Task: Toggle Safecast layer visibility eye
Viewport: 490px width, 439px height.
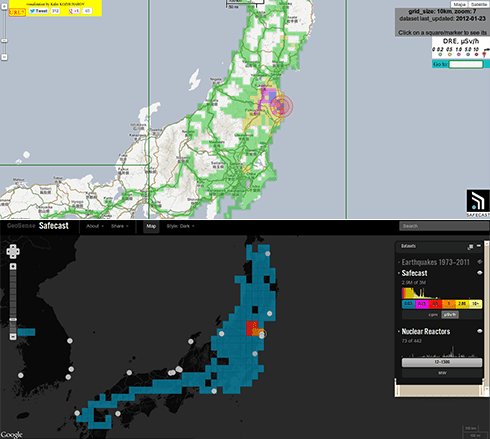Action: tap(480, 273)
